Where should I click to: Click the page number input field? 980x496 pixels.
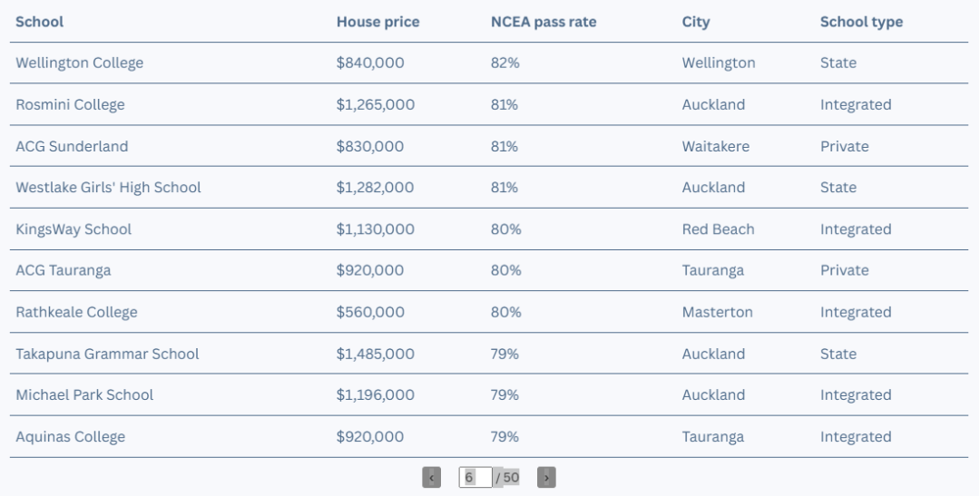475,477
